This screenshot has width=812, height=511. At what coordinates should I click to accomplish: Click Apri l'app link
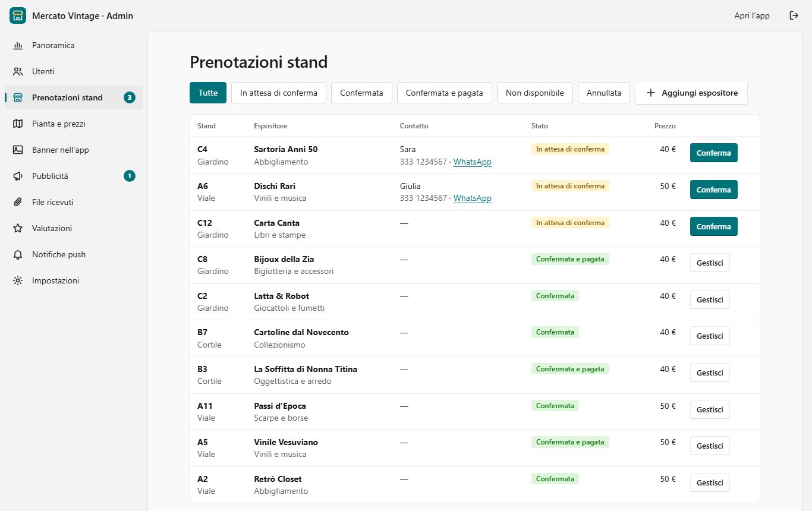click(752, 16)
